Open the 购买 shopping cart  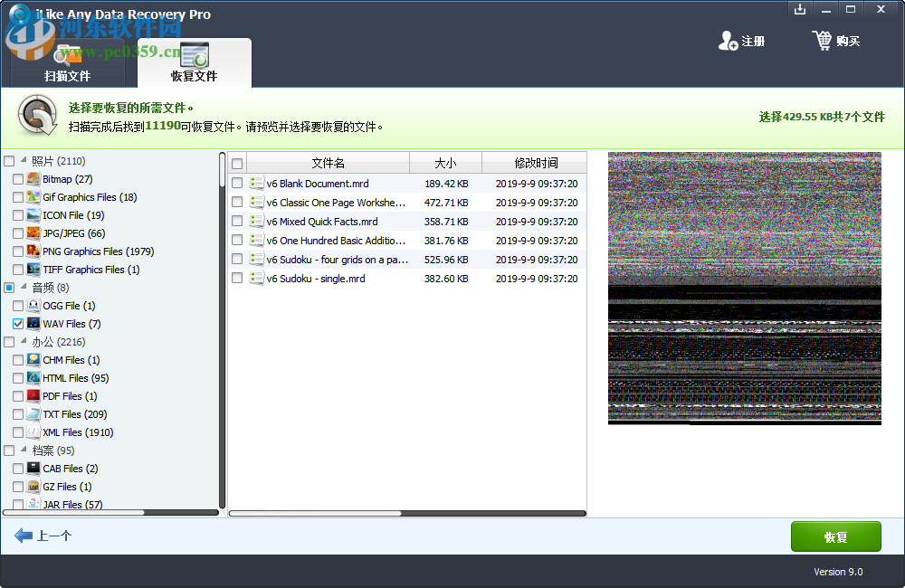point(824,41)
